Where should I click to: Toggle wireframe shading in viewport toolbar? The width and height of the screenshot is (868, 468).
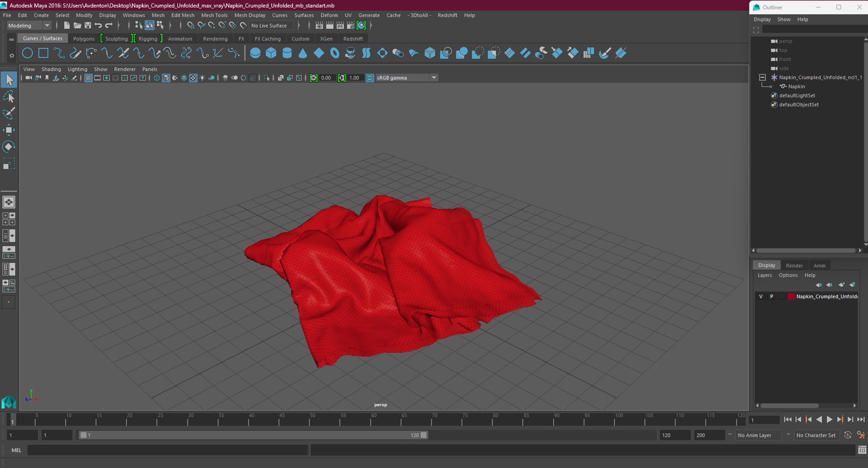157,78
